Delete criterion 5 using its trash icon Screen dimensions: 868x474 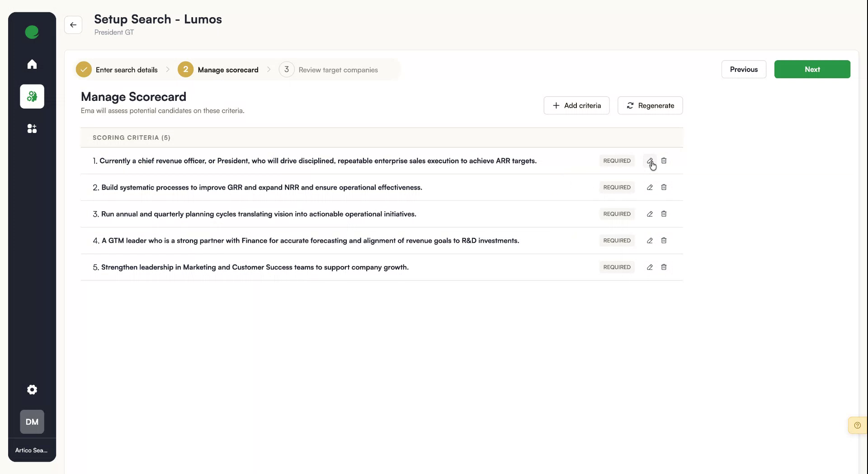(664, 267)
